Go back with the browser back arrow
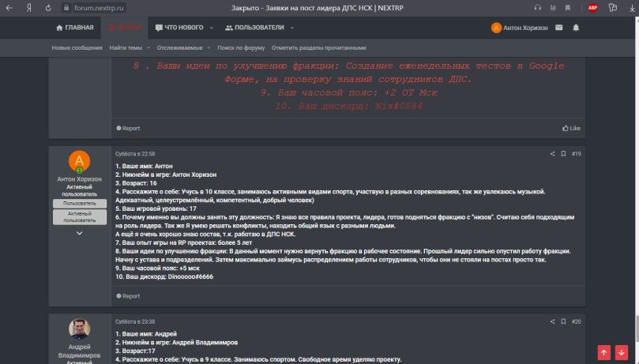This screenshot has width=639, height=364. [x=9, y=8]
